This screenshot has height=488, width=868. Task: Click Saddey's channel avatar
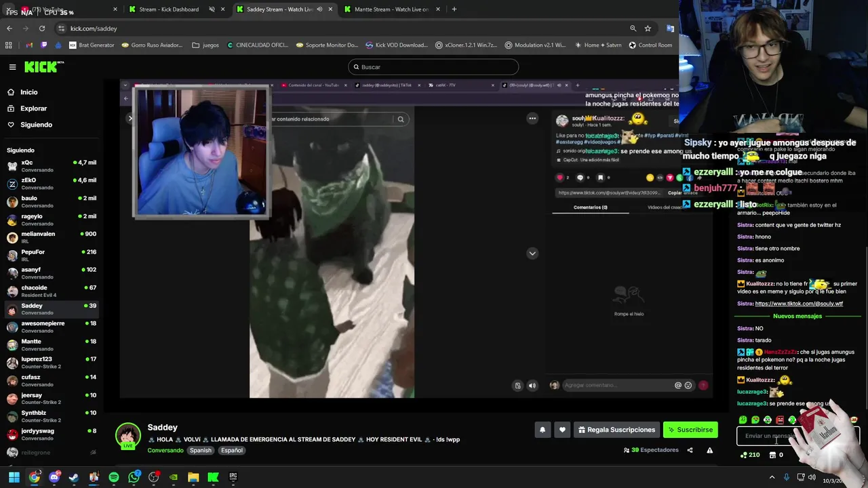click(x=127, y=436)
